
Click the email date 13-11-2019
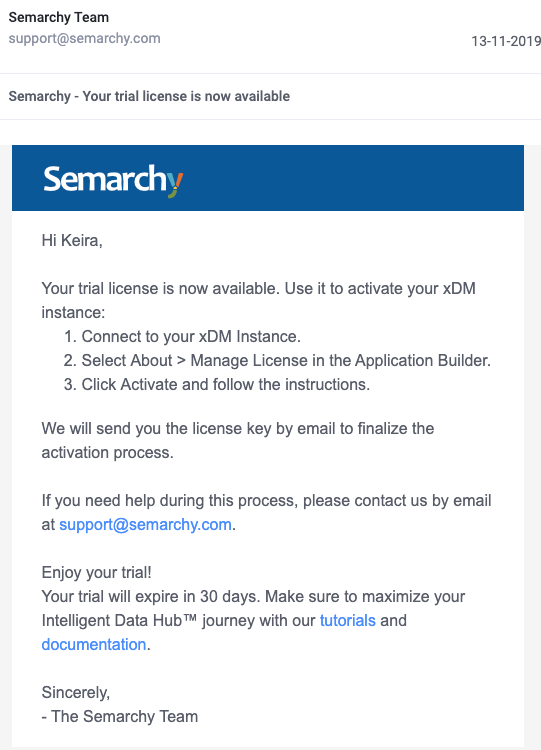coord(506,41)
